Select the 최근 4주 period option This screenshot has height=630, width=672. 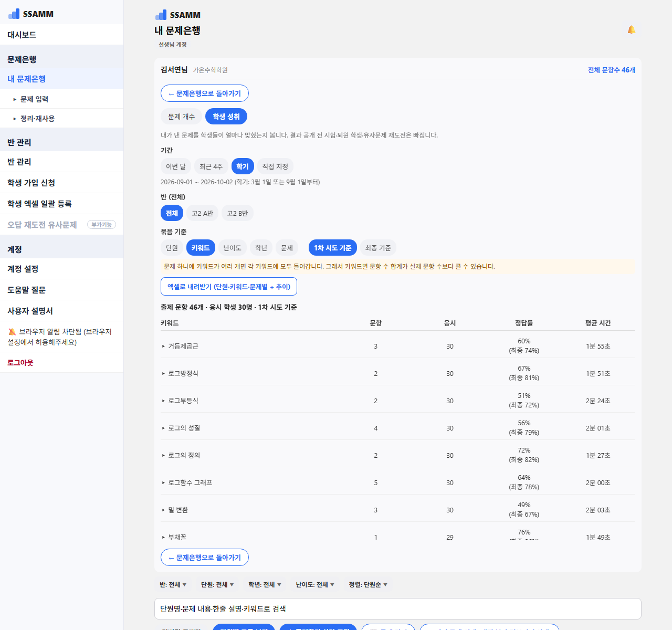[x=211, y=166]
